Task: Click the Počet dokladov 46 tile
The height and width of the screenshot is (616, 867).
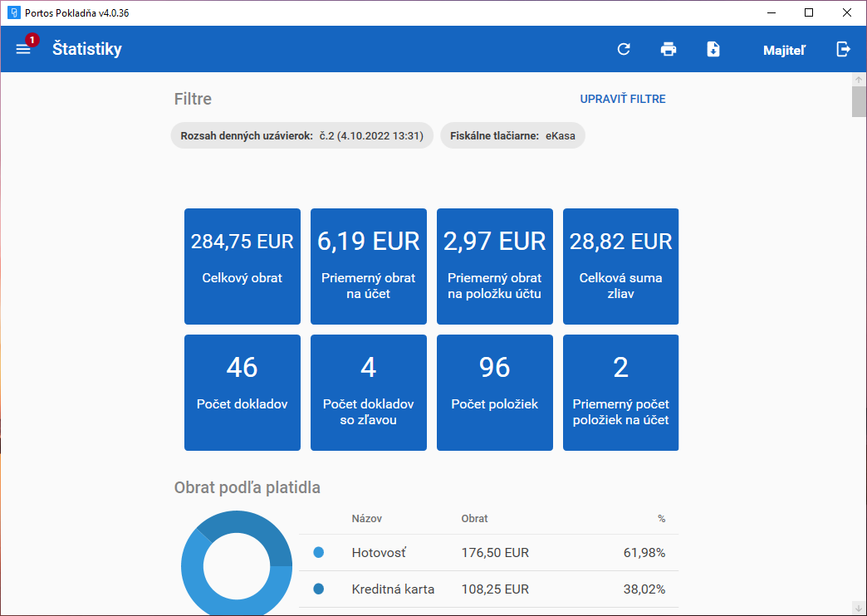Action: [242, 393]
